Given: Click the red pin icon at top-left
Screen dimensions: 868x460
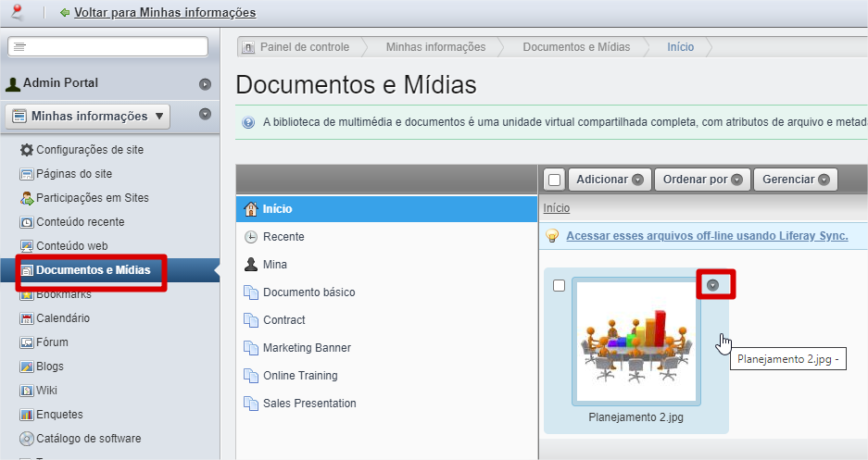Looking at the screenshot, I should [16, 12].
